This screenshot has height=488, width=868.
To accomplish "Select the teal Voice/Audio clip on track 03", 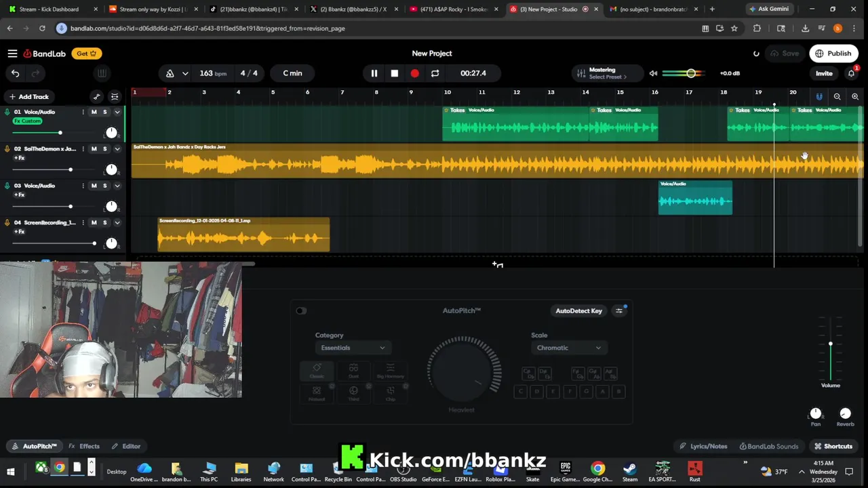I will 695,198.
